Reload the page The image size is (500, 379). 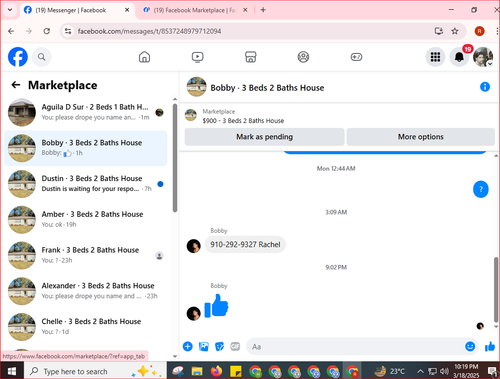point(47,31)
